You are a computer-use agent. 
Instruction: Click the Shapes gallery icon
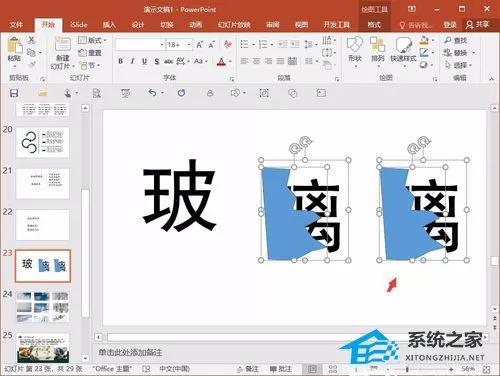[355, 50]
